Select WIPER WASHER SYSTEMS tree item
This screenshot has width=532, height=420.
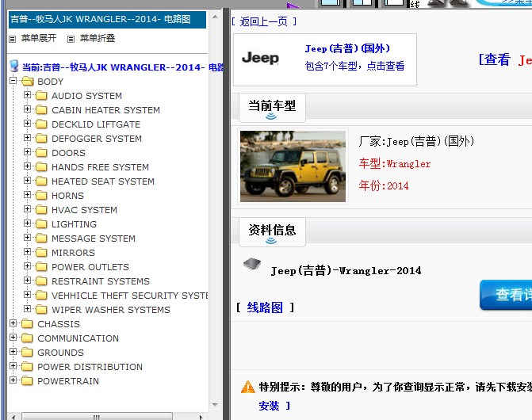point(111,310)
